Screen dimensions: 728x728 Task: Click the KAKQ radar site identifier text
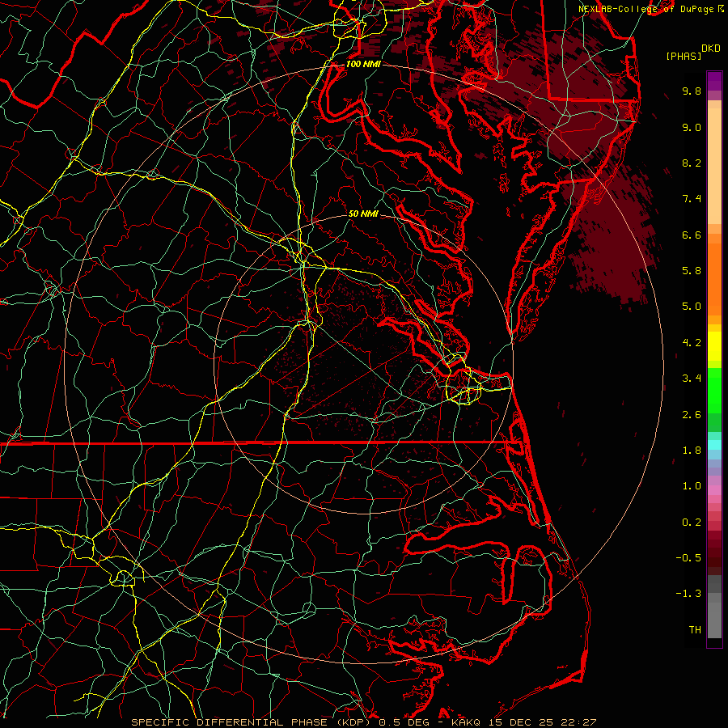[468, 722]
